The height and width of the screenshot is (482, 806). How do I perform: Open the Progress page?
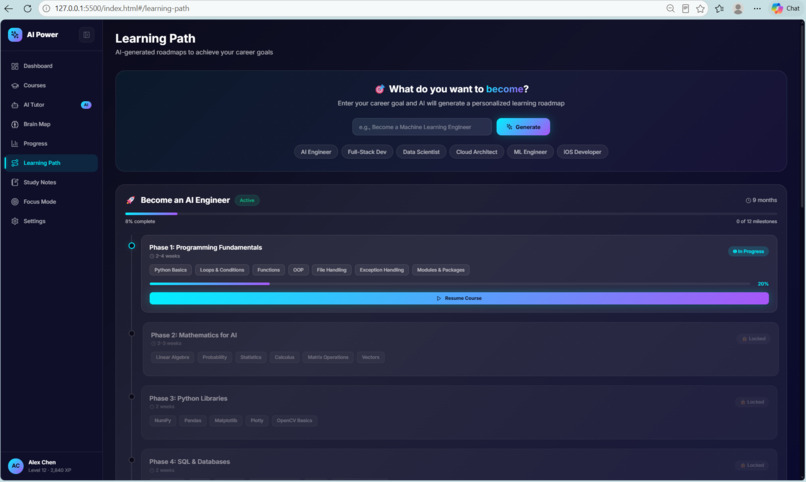(x=51, y=144)
